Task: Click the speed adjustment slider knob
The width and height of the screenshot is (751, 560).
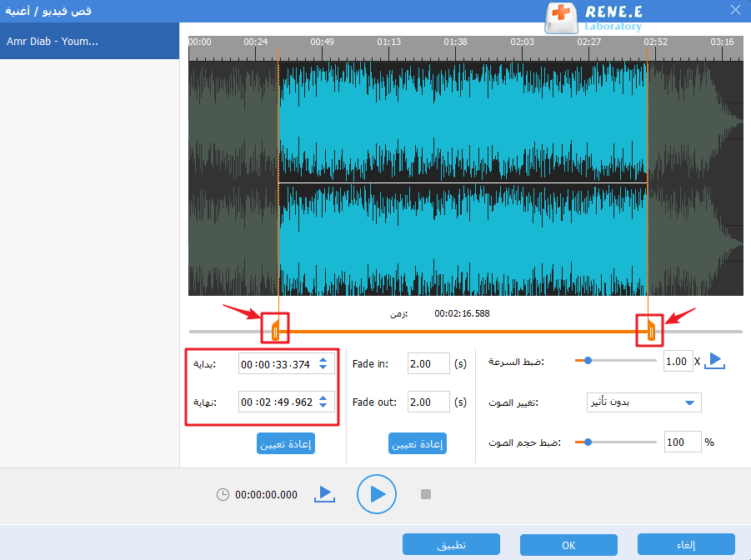Action: coord(588,361)
